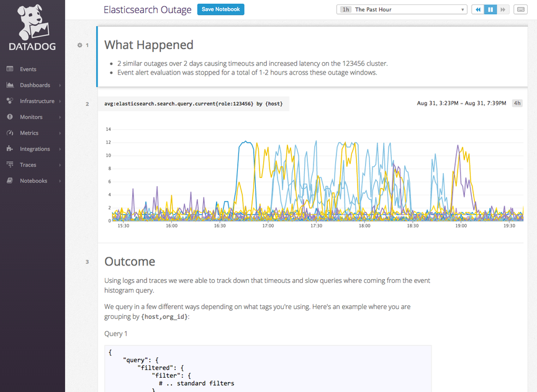Click the Monitors alert icon
Screen dimensions: 537x392
[x=10, y=117]
